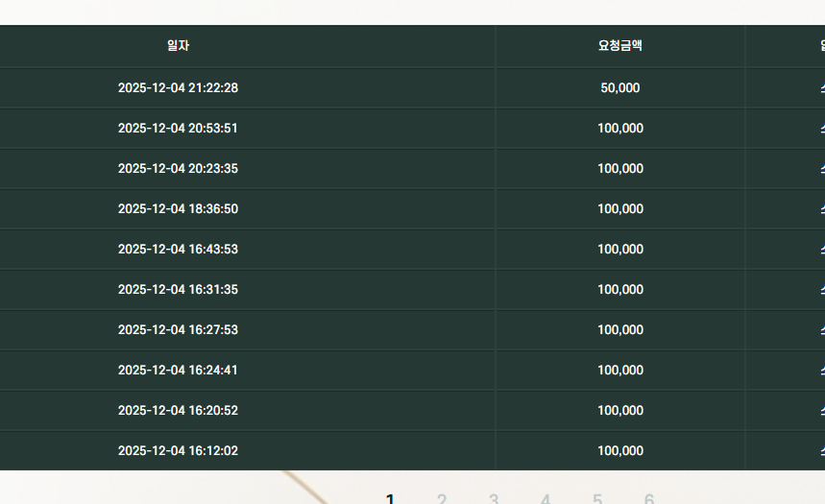Go to page 3 of the list
The image size is (825, 504).
click(x=494, y=498)
